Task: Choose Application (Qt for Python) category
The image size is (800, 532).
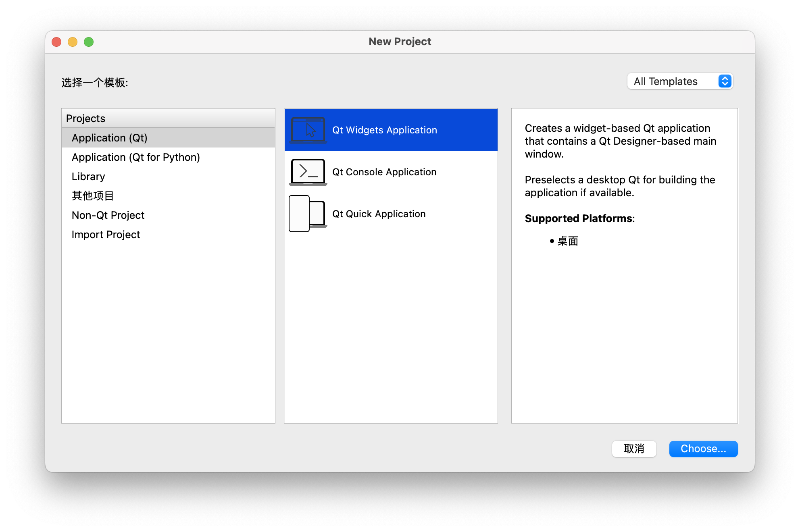Action: (x=135, y=157)
